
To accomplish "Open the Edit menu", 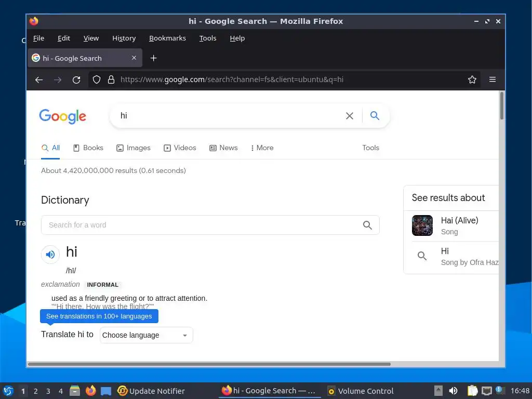I will coord(64,38).
